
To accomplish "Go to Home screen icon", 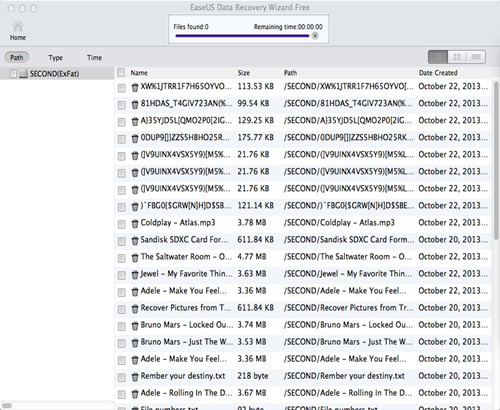I will point(18,27).
